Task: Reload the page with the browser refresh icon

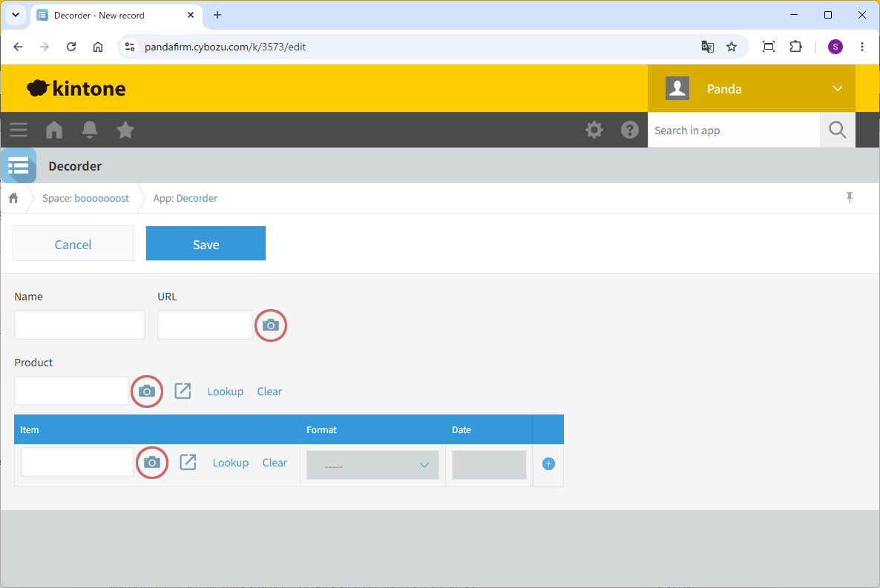Action: point(71,47)
